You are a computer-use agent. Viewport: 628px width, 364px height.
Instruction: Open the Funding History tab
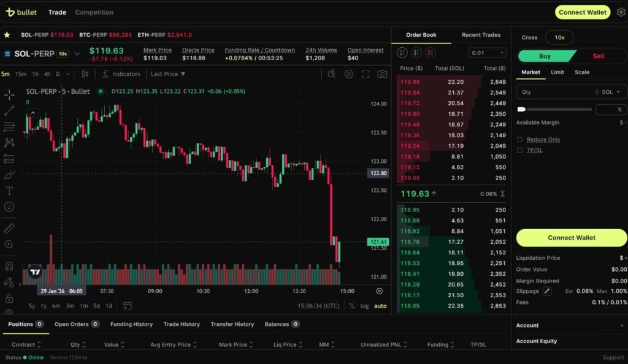[x=131, y=324]
